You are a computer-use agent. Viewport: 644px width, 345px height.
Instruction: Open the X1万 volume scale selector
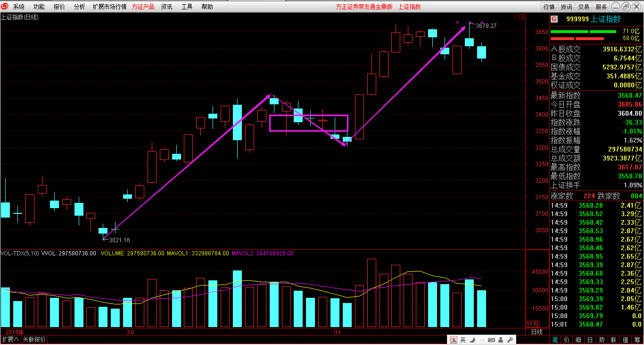[533, 324]
